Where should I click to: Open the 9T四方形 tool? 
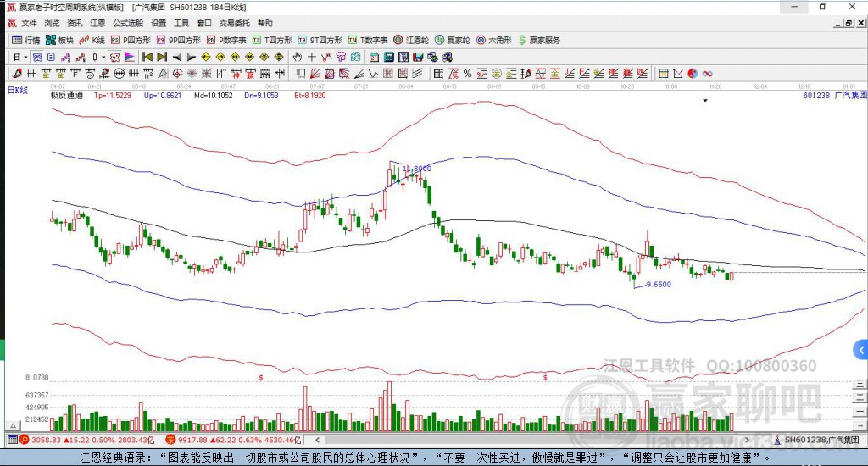tap(320, 41)
